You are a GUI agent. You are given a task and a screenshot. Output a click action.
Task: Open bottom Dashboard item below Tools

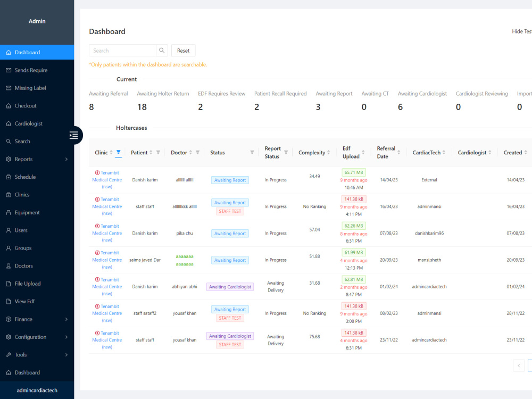37,372
